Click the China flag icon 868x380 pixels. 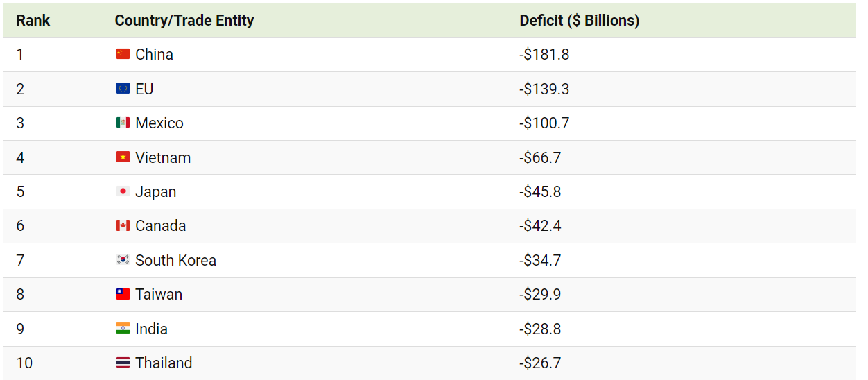(x=123, y=54)
